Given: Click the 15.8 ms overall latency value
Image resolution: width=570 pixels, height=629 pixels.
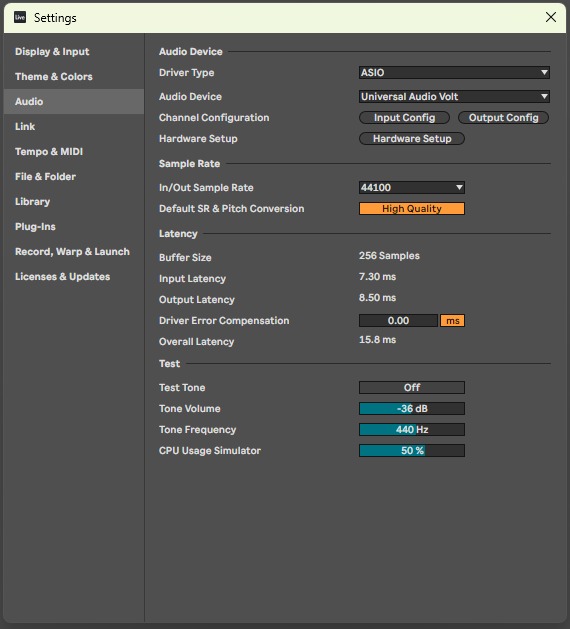Looking at the screenshot, I should click(377, 339).
